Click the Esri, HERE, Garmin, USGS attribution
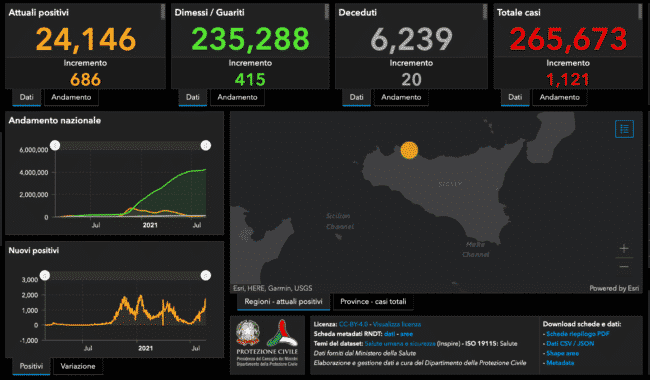Image resolution: width=650 pixels, height=380 pixels. click(273, 288)
